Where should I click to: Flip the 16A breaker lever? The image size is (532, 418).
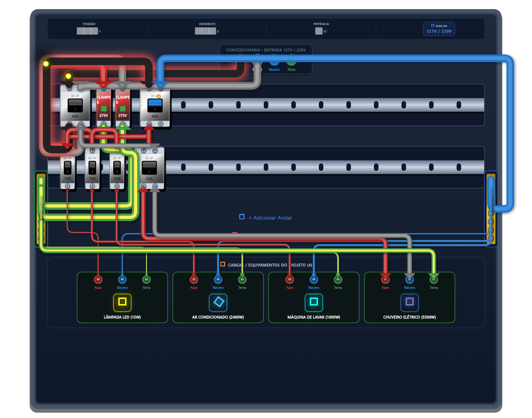coord(92,168)
